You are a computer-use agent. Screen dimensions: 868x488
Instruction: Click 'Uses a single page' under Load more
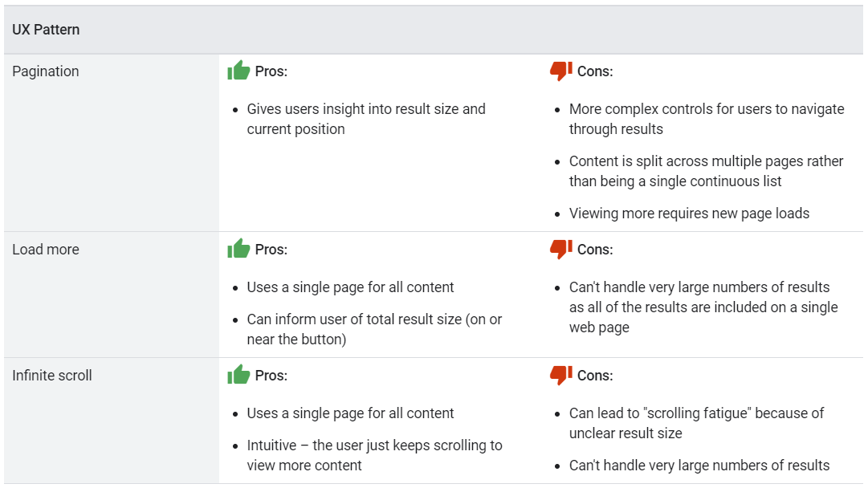[350, 287]
